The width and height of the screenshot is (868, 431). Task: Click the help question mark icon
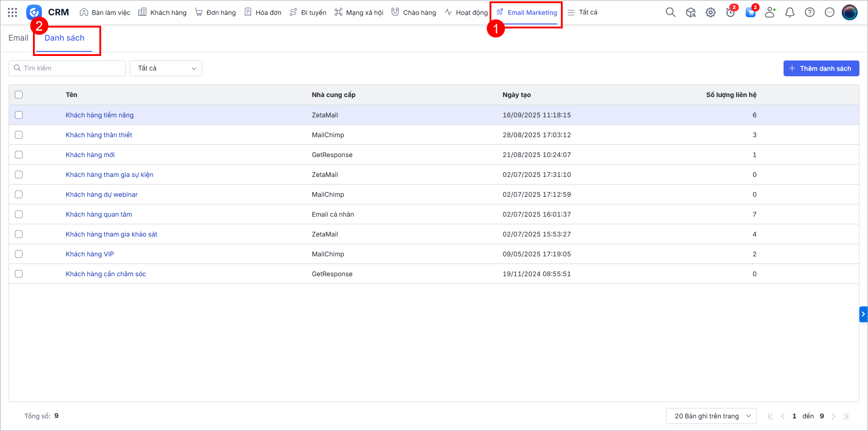point(809,13)
